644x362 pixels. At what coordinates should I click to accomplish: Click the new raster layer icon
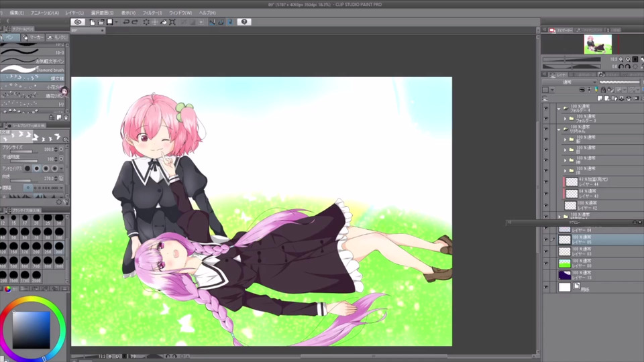600,99
